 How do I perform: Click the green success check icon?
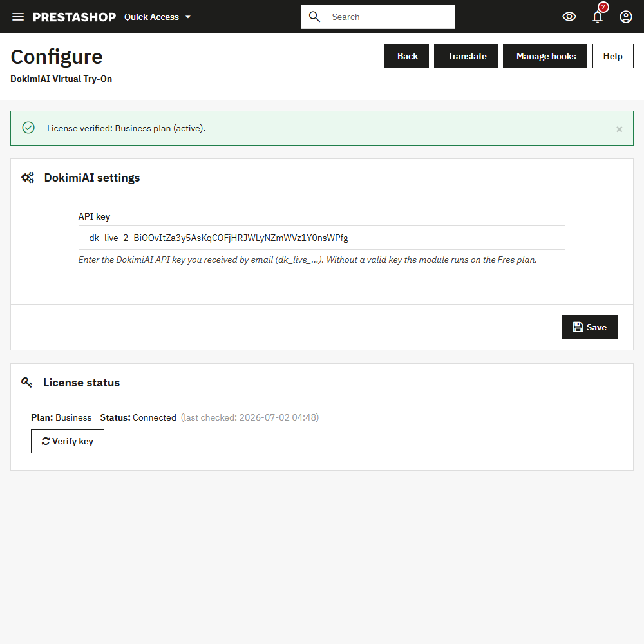click(x=28, y=128)
